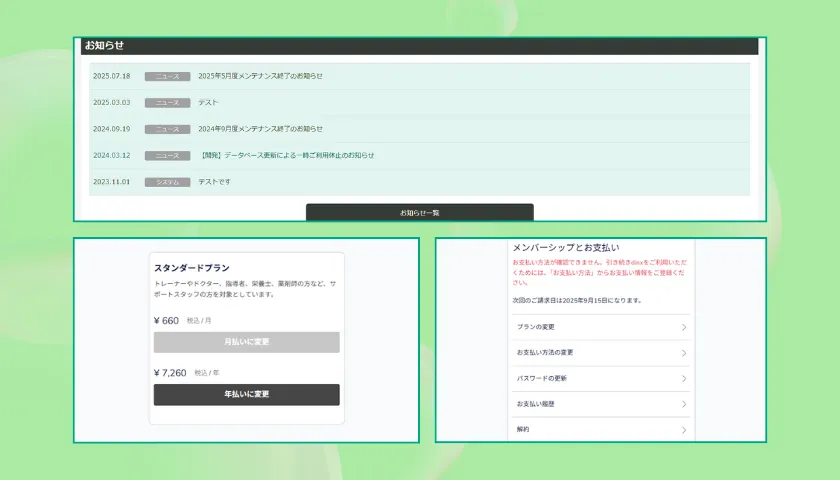Click the greyed 月払いに変更 button
The image size is (840, 480).
pos(246,342)
